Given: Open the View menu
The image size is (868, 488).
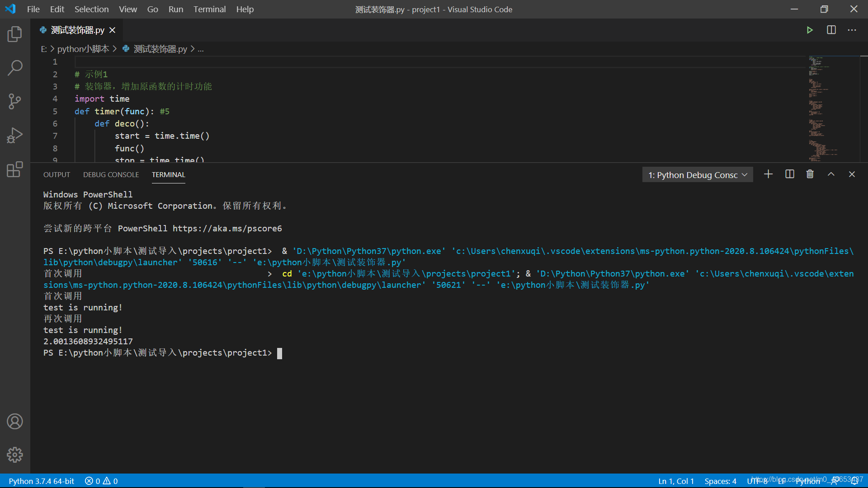Looking at the screenshot, I should click(128, 9).
